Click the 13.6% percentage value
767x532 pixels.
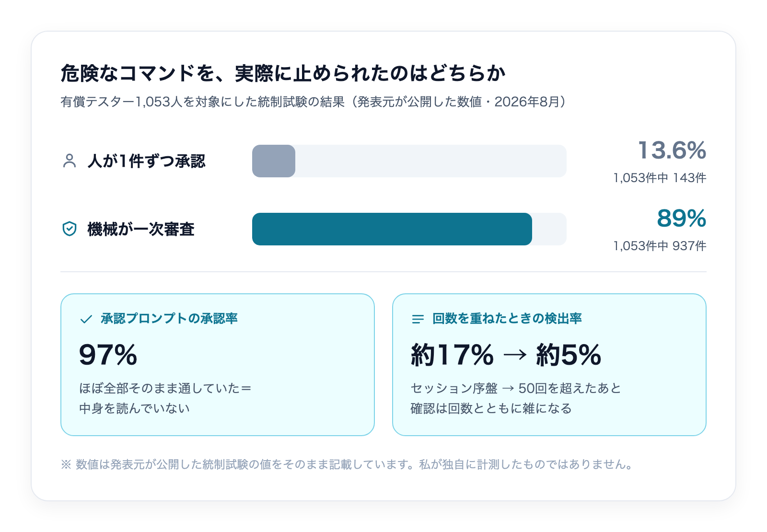click(672, 150)
